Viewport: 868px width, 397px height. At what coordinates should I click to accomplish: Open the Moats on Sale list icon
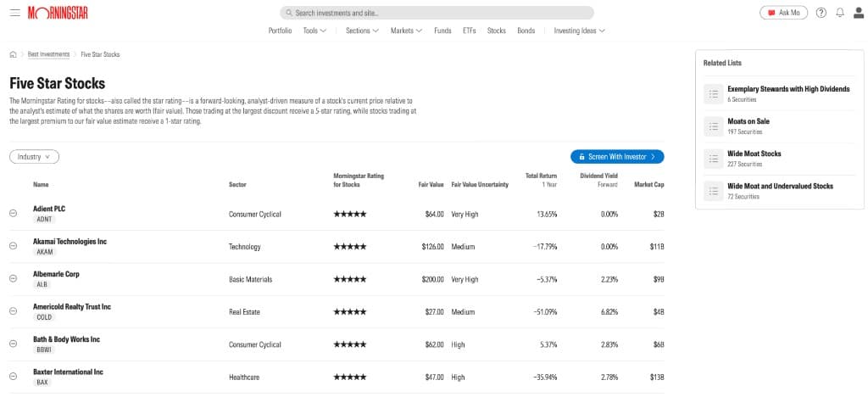coord(714,126)
